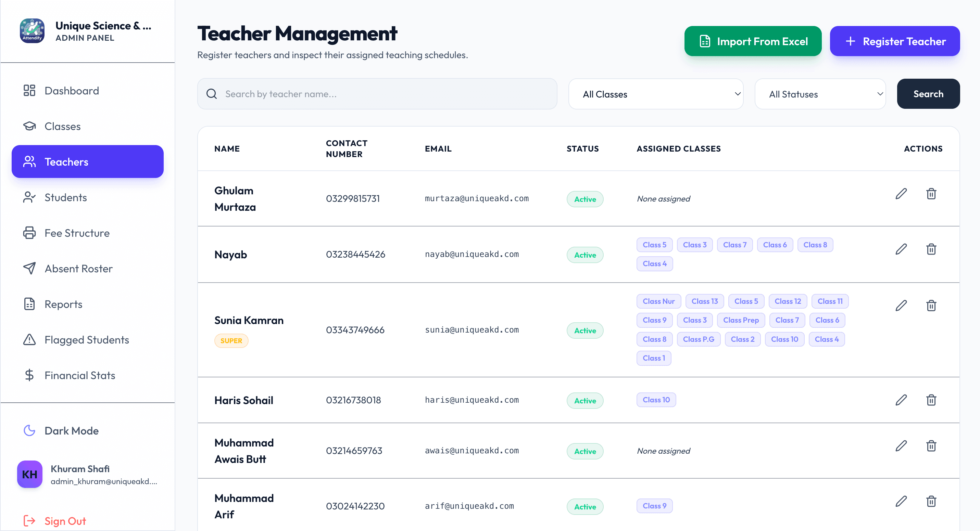Click None assigned in Ghulam Murtaza row
Viewport: 980px width, 531px height.
coord(663,199)
